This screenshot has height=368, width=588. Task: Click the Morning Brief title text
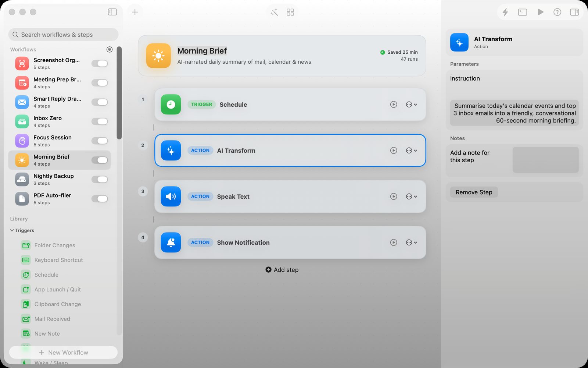click(202, 51)
